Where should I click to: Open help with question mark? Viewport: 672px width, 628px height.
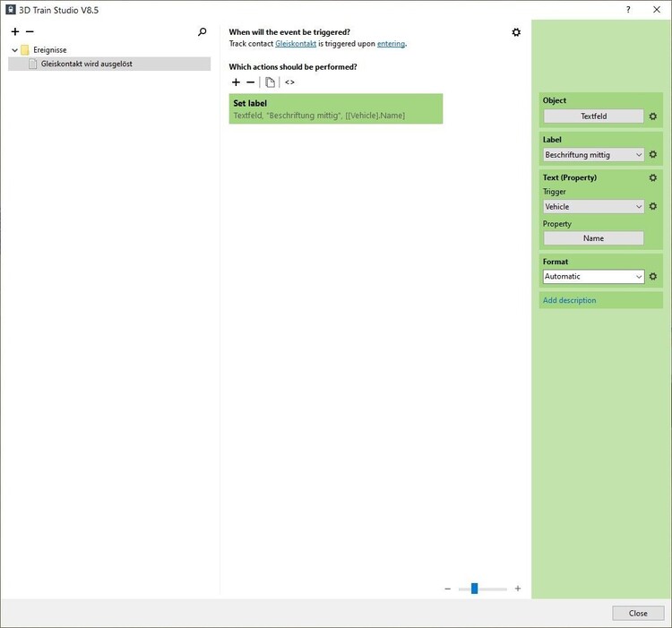[628, 10]
